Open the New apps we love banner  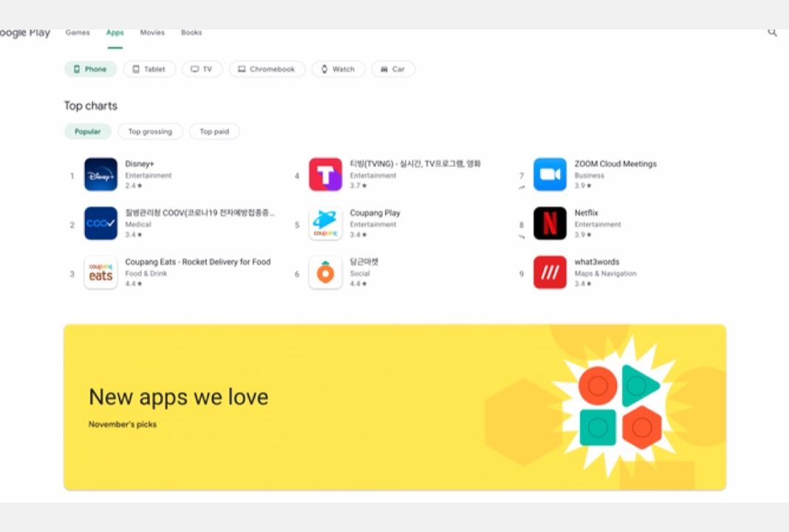point(395,407)
